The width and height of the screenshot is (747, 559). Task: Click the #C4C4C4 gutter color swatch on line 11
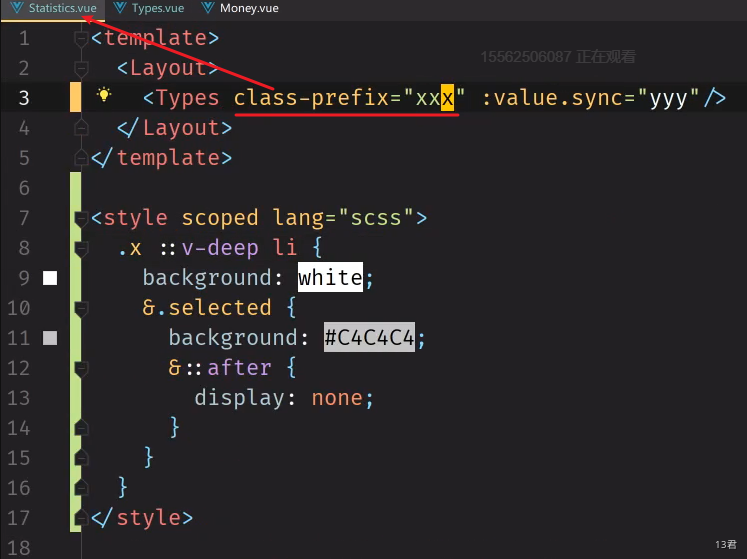50,338
